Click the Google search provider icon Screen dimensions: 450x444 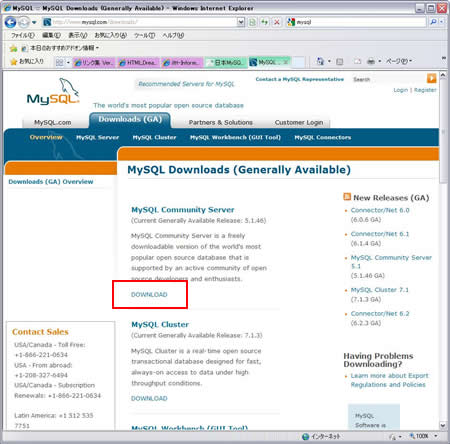coord(291,22)
